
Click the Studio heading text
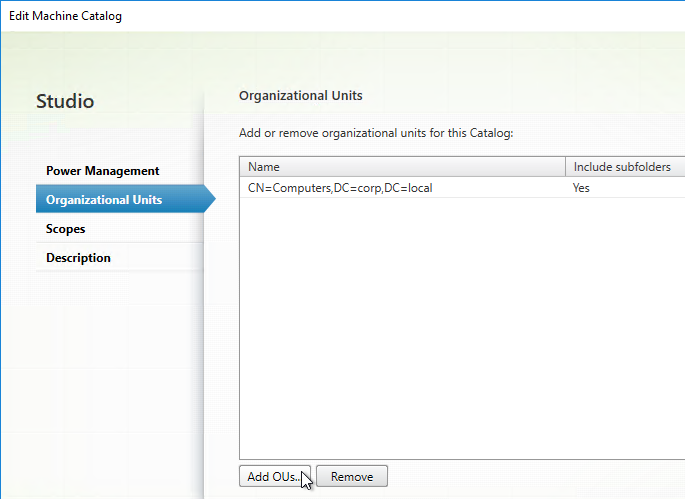(x=65, y=101)
